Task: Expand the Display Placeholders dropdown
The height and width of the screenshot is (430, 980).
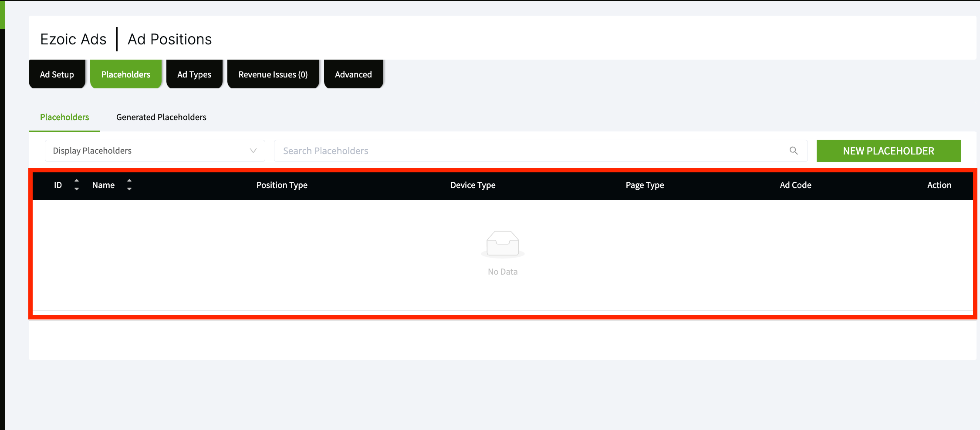Action: coord(155,151)
